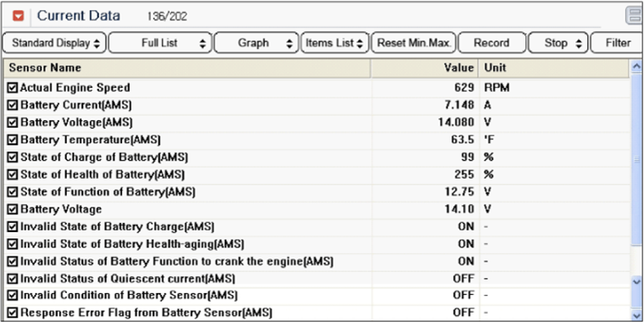Screen dimensions: 644x322
Task: Click ON value for Invalid State of Battery Charge
Action: [466, 226]
